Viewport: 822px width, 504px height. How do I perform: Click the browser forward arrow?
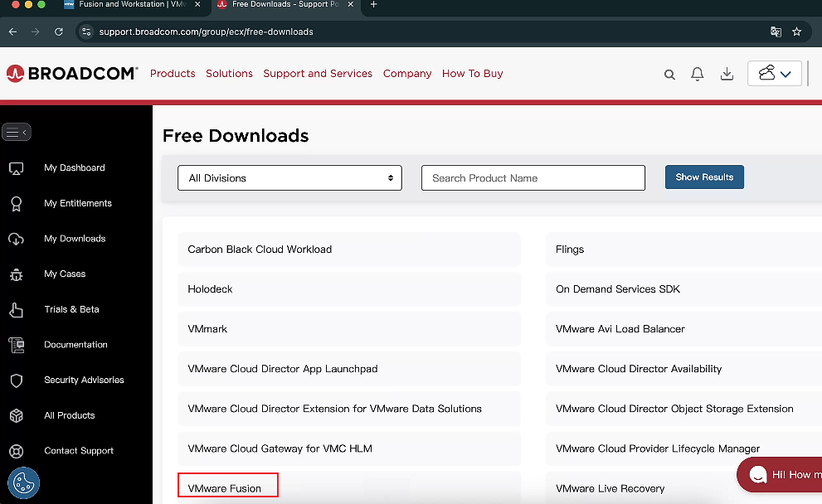[35, 32]
